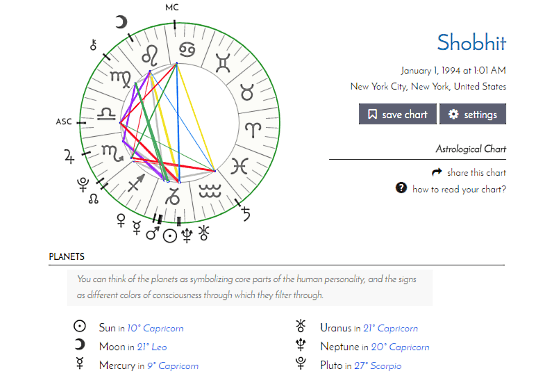Click the settings gear icon
The image size is (550, 376).
click(x=454, y=114)
